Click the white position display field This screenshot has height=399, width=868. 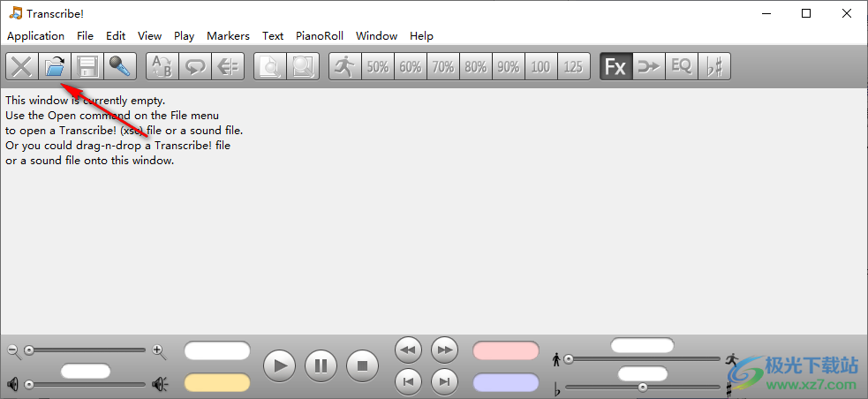pyautogui.click(x=217, y=350)
